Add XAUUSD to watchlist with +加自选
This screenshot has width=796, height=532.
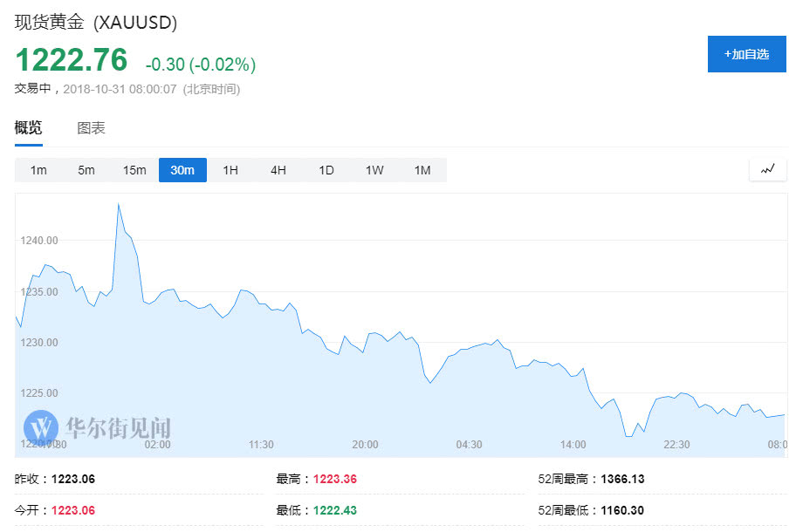pyautogui.click(x=746, y=54)
